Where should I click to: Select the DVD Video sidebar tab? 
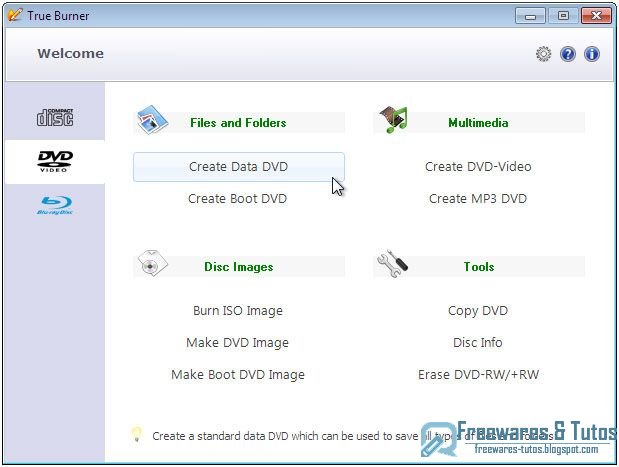[55, 161]
